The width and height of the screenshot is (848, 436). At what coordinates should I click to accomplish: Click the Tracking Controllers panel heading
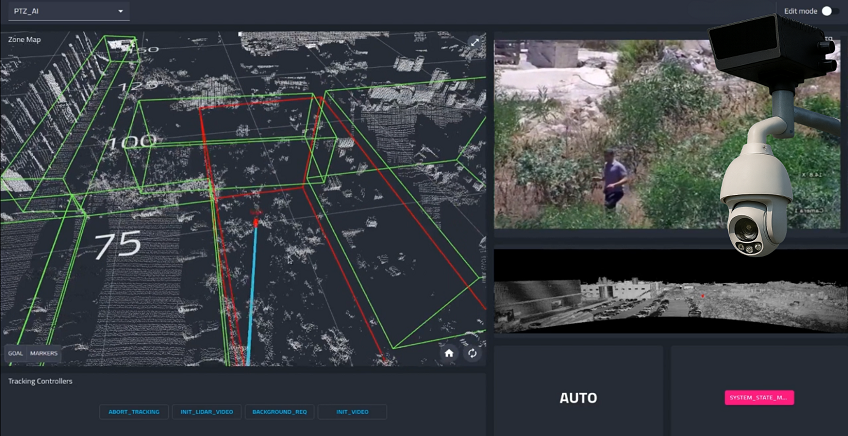40,381
